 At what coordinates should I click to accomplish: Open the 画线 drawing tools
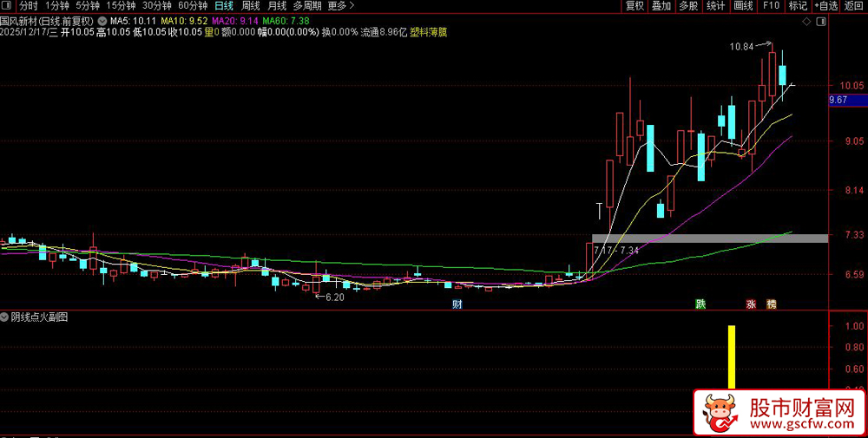[x=744, y=6]
